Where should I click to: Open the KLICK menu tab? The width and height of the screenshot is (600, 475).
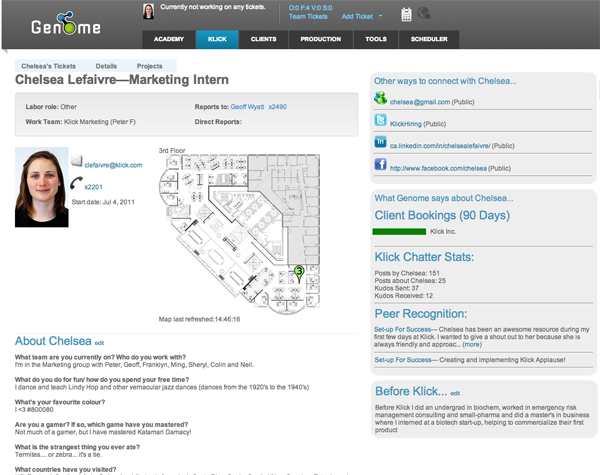[217, 39]
